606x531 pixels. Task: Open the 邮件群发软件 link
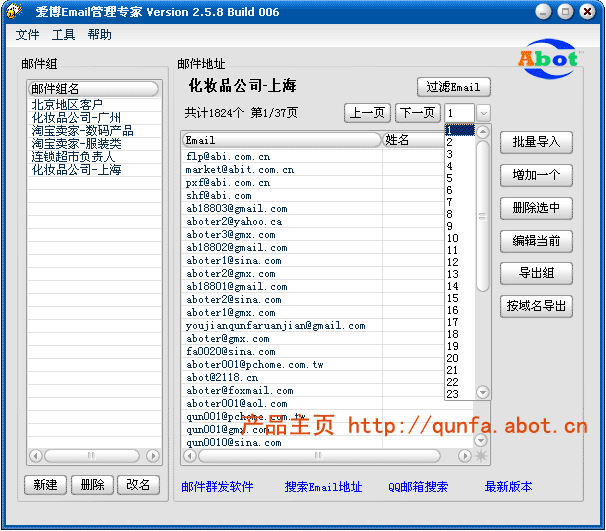(217, 487)
